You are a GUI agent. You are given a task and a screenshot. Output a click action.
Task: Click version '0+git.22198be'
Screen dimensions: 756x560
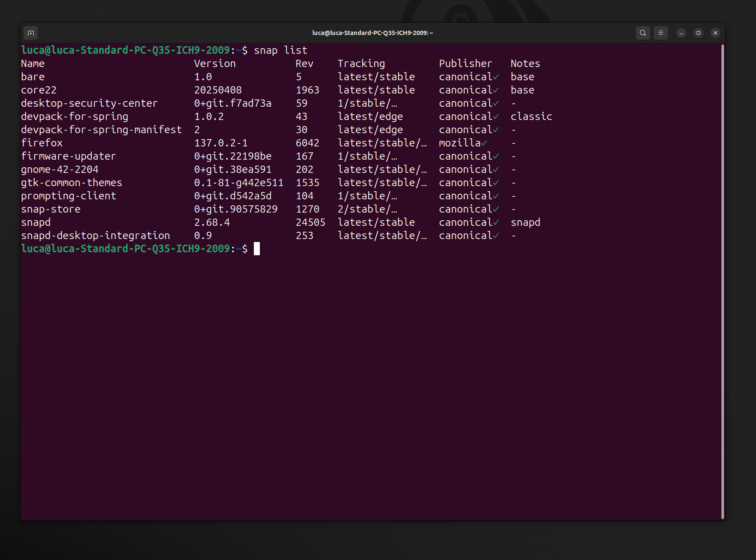pyautogui.click(x=233, y=156)
